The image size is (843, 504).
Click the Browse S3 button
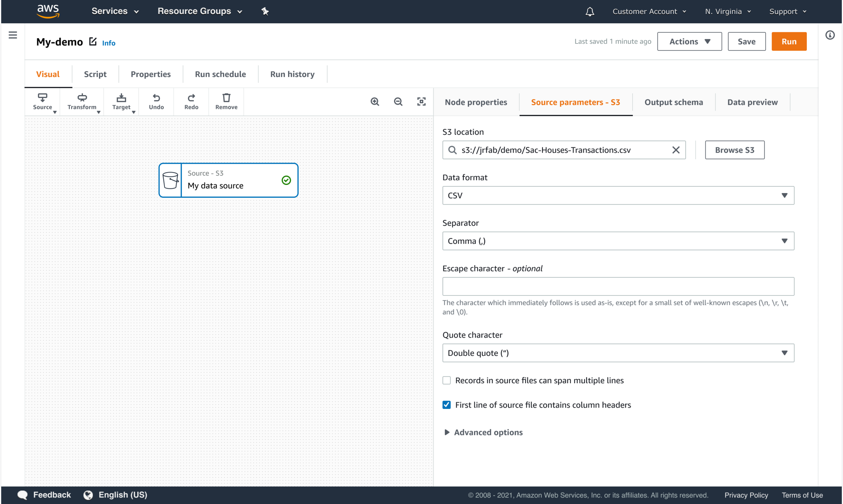click(734, 150)
